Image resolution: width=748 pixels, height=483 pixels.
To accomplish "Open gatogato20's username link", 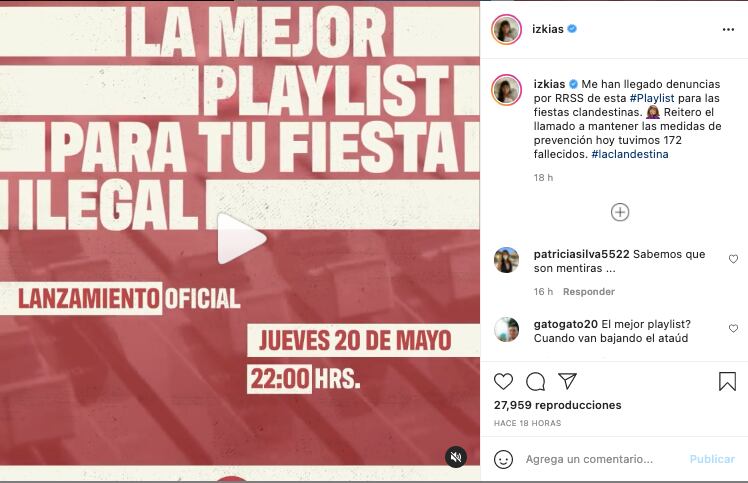I will click(x=565, y=324).
